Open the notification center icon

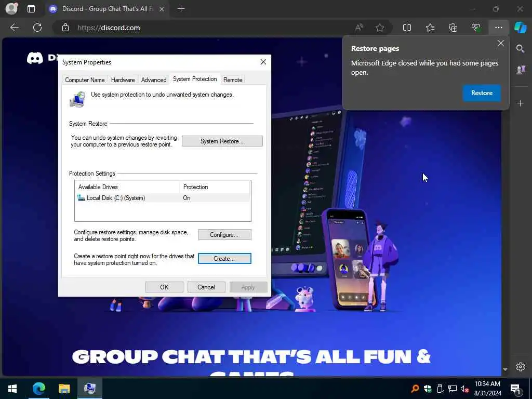click(515, 389)
